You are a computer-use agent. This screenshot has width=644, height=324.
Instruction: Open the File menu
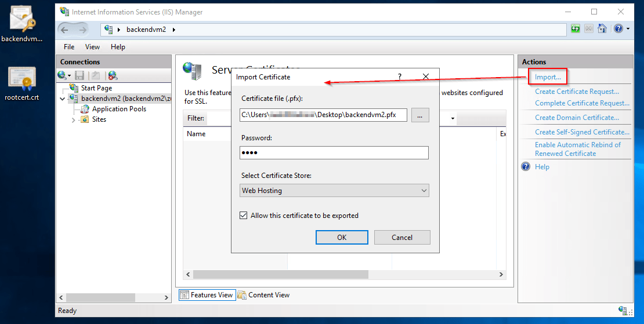coord(69,47)
